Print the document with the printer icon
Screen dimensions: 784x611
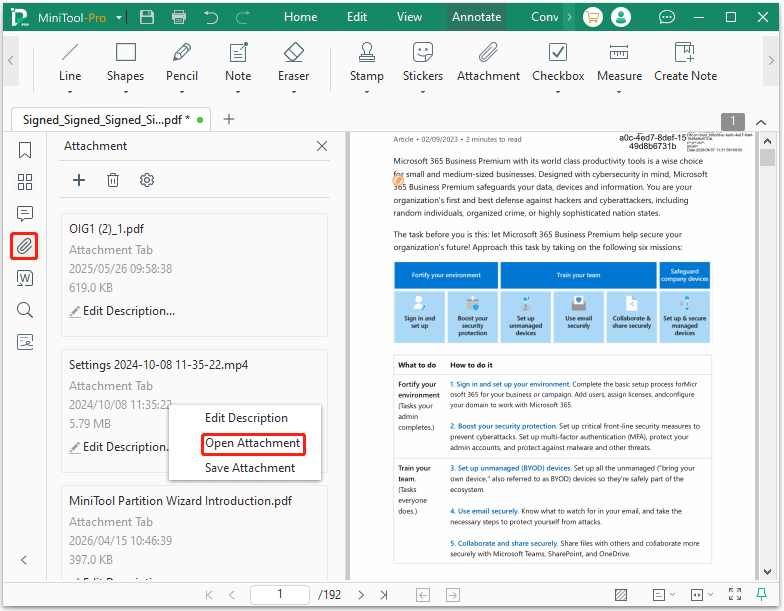click(x=178, y=17)
